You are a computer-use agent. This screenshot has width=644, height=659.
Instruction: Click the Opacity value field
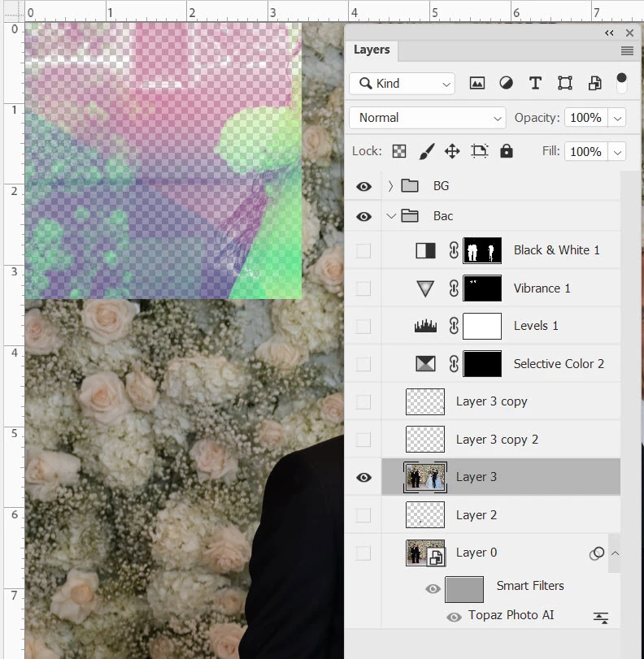click(x=585, y=118)
